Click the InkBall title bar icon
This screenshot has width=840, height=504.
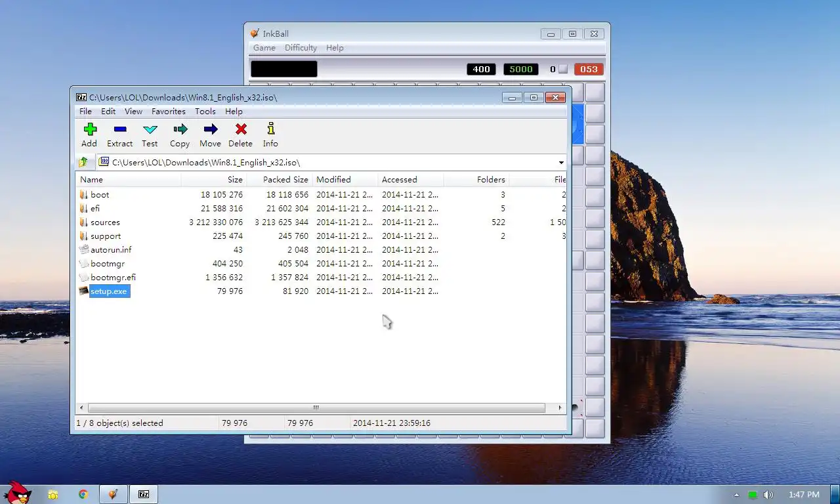point(255,33)
